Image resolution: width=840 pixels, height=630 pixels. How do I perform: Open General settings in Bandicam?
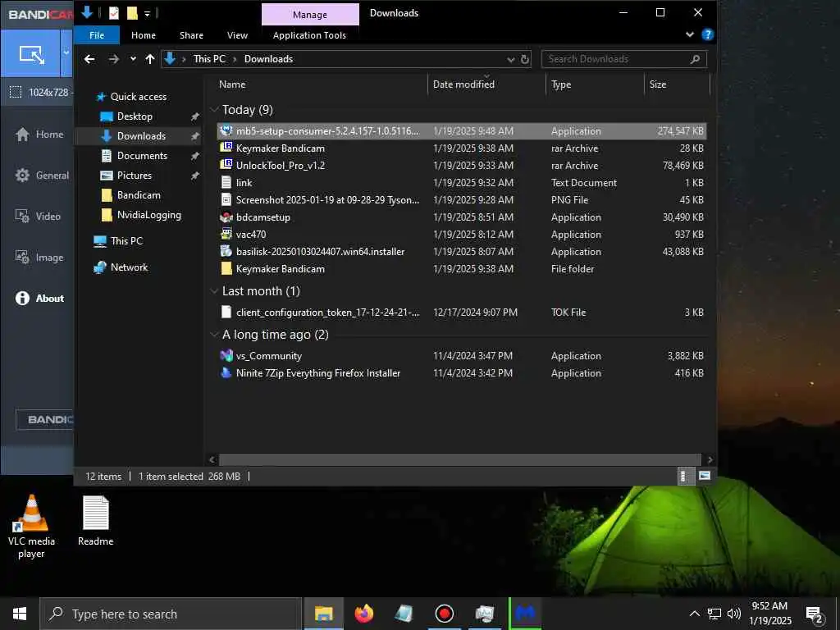(42, 176)
